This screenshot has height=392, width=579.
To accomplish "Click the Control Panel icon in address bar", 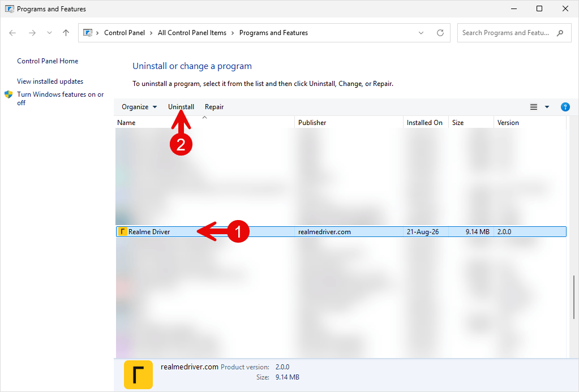I will click(x=88, y=33).
